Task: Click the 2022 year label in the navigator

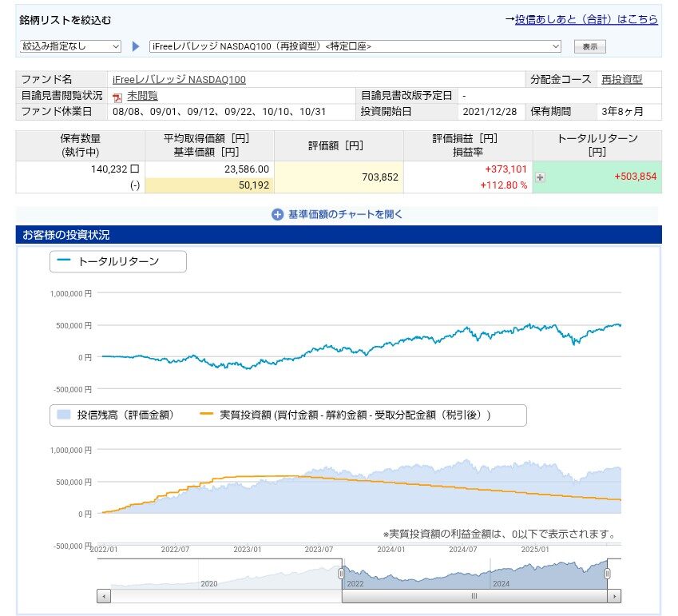Action: coord(355,584)
